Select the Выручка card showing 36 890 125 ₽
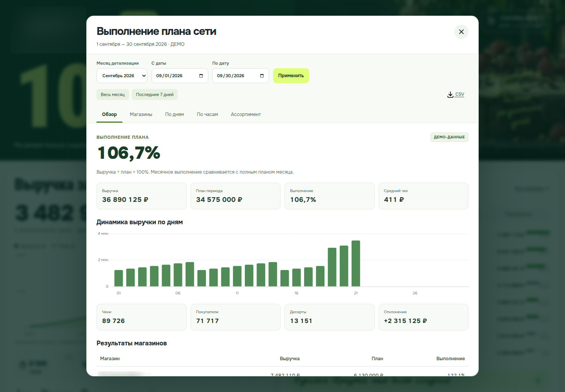This screenshot has width=565, height=392. pyautogui.click(x=142, y=196)
